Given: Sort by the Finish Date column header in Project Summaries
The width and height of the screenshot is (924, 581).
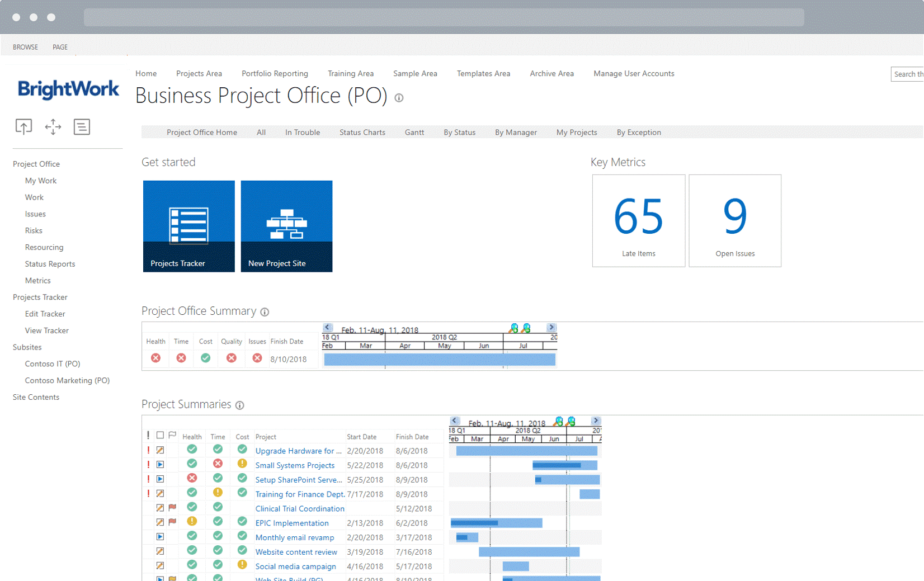Looking at the screenshot, I should [x=412, y=437].
